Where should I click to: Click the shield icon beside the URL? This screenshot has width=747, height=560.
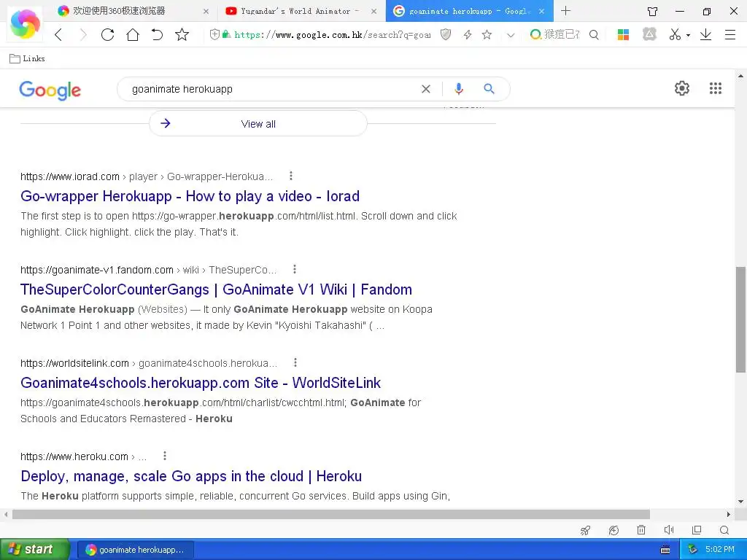click(x=215, y=34)
